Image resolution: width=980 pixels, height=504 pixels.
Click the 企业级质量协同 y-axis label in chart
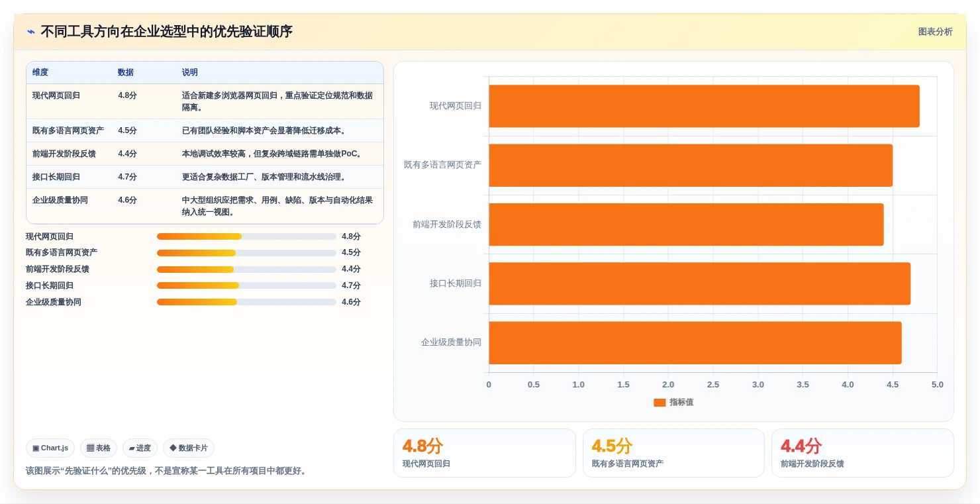[x=451, y=343]
